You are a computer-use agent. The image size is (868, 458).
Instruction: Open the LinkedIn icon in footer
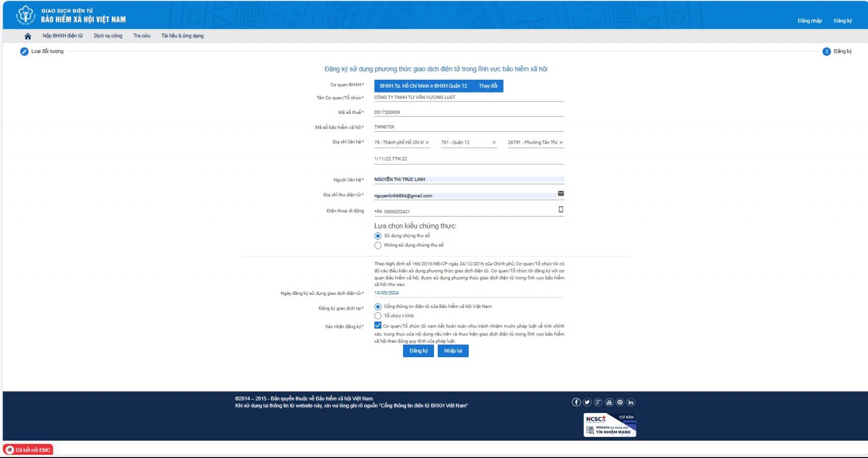[x=630, y=402]
